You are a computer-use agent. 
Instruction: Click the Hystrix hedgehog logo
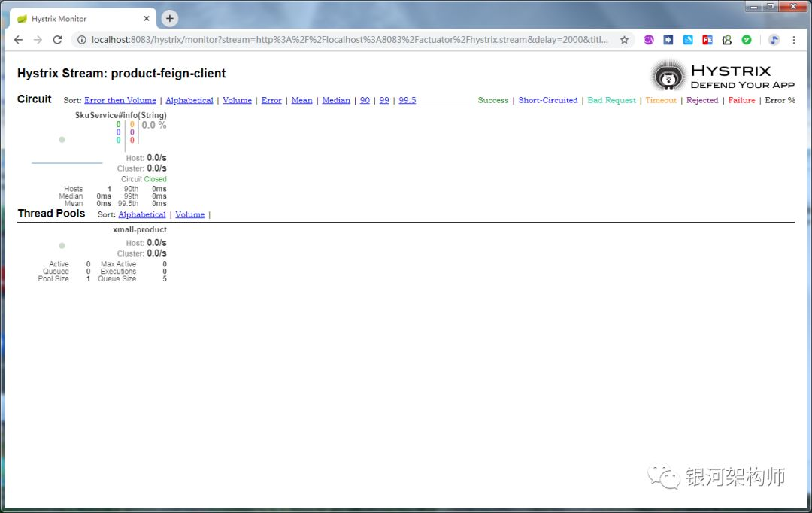click(x=668, y=76)
